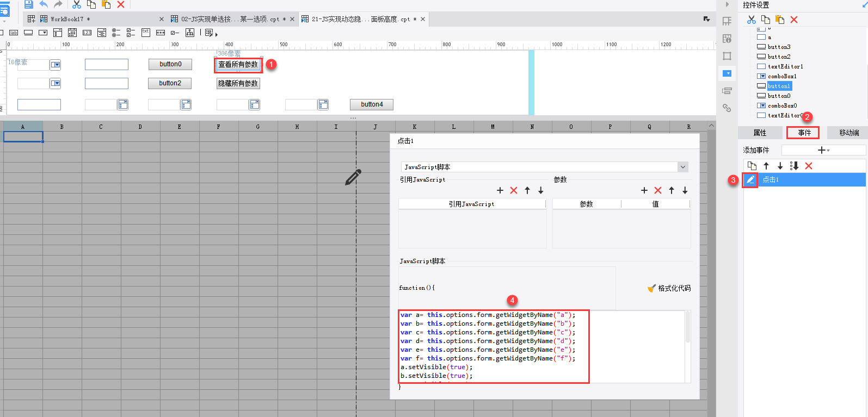Select the password field widget tool
The height and width of the screenshot is (417, 868).
coord(161,33)
